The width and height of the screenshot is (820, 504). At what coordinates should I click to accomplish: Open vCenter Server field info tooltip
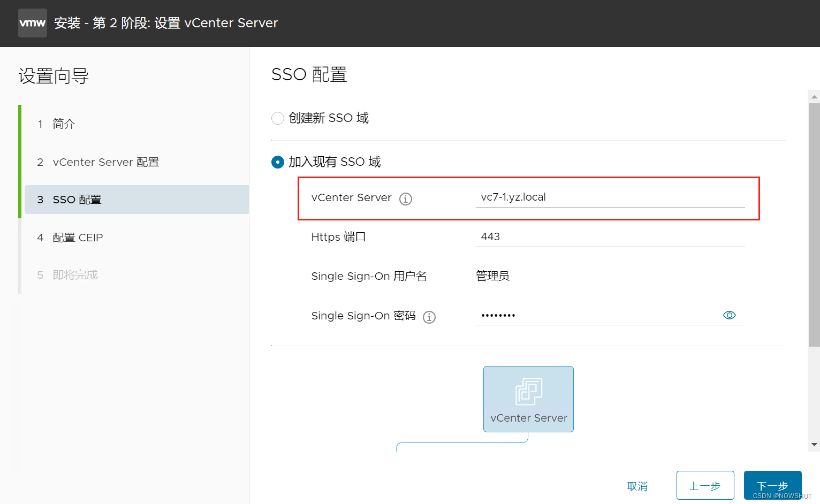tap(406, 199)
